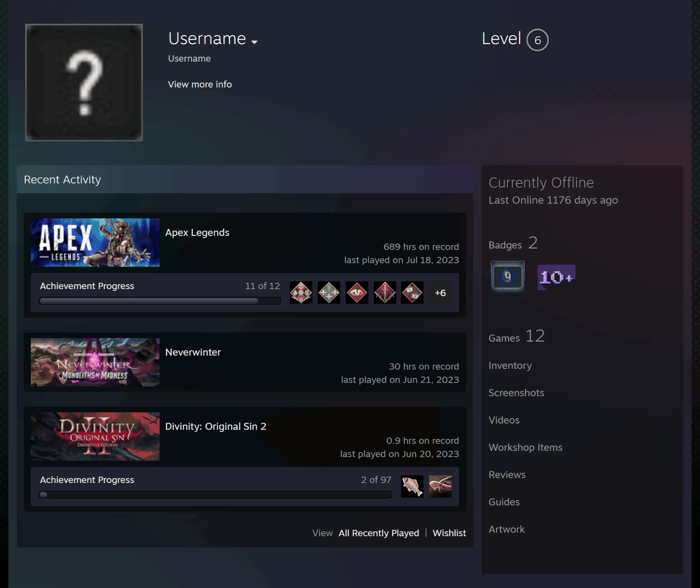Open the profile avatar question mark image
The image size is (700, 588).
[84, 82]
